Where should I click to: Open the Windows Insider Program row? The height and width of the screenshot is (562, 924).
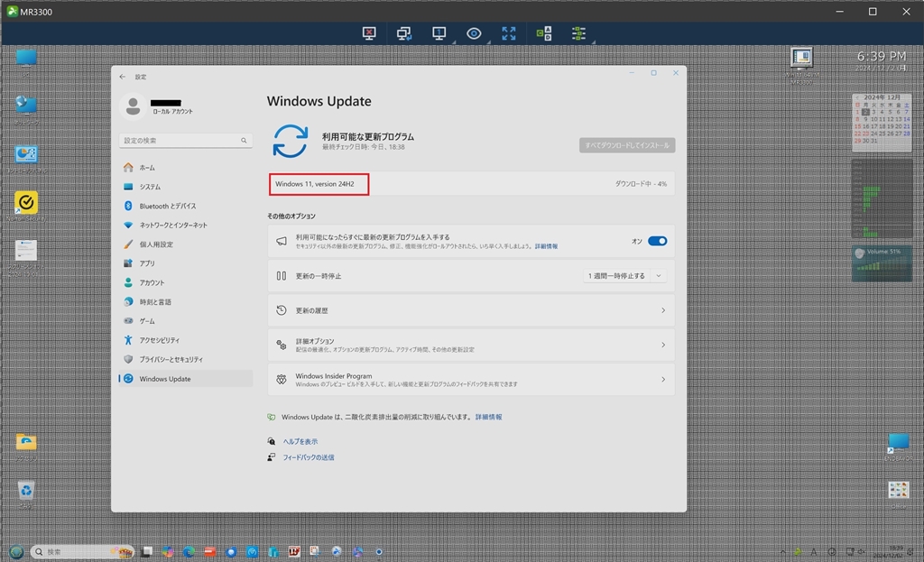pyautogui.click(x=471, y=380)
